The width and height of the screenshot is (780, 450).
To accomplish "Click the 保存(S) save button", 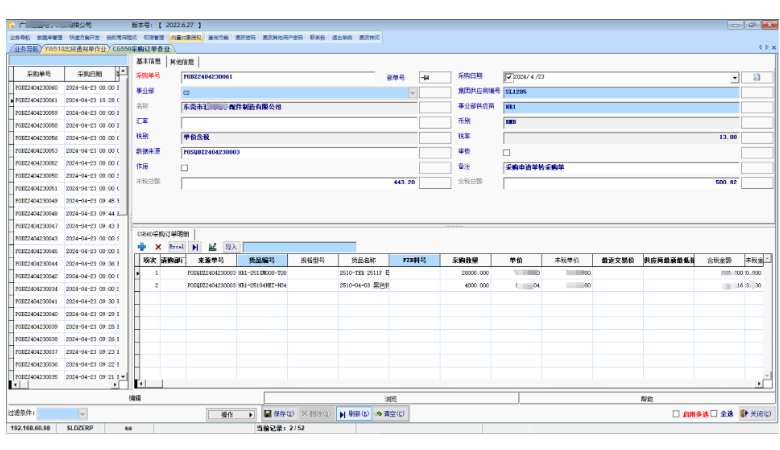I will point(279,414).
